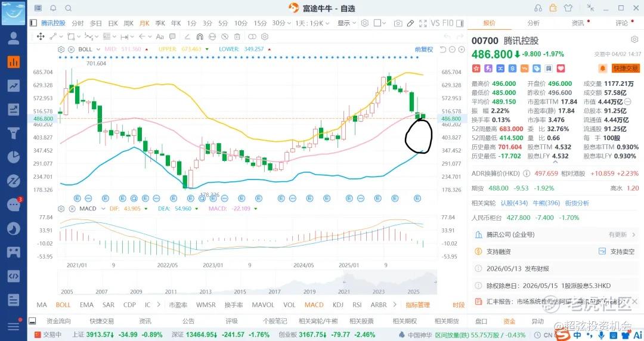
Task: Toggle the left panel sidebar icon
Action: coord(33,23)
